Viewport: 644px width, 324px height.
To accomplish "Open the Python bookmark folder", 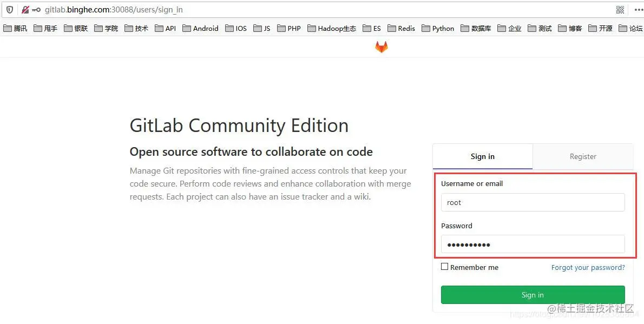I will (438, 28).
